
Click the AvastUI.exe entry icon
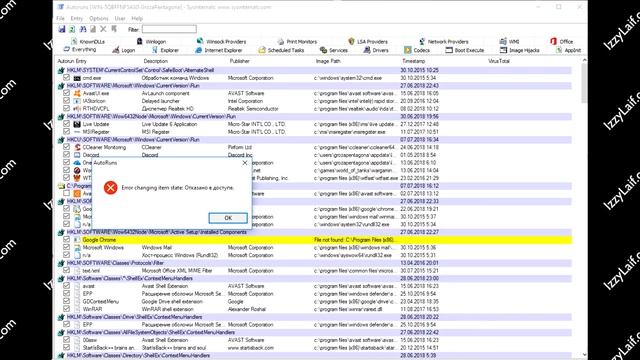(77, 93)
